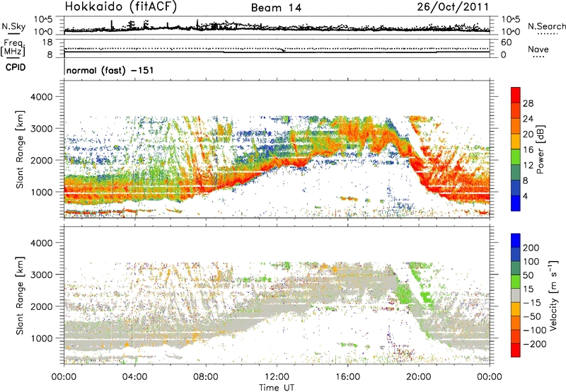The height and width of the screenshot is (392, 566).
Task: Click the 'N.Search' legend label
Action: click(x=547, y=26)
